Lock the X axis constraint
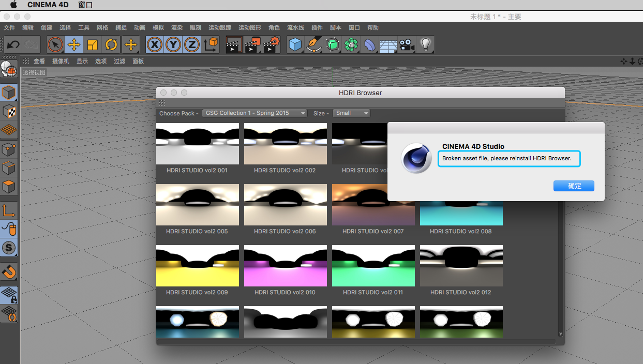Image resolution: width=643 pixels, height=364 pixels. pos(154,44)
